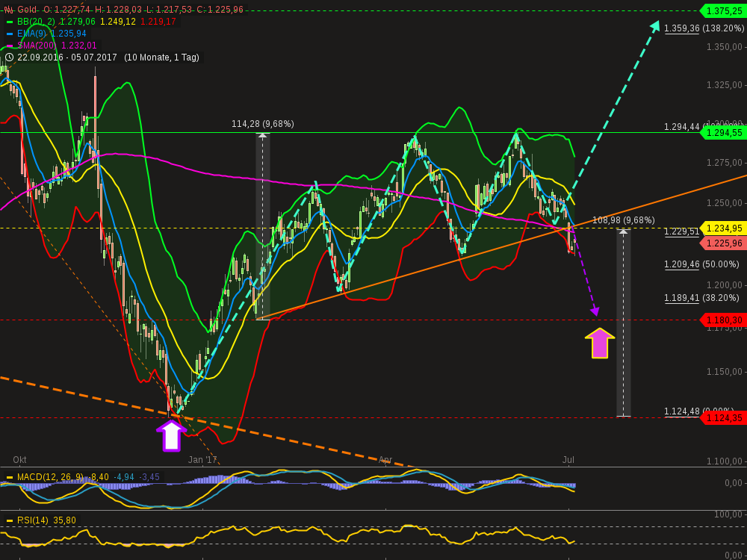Click the BB middle value 1.249,12
The image size is (747, 560).
coord(117,22)
